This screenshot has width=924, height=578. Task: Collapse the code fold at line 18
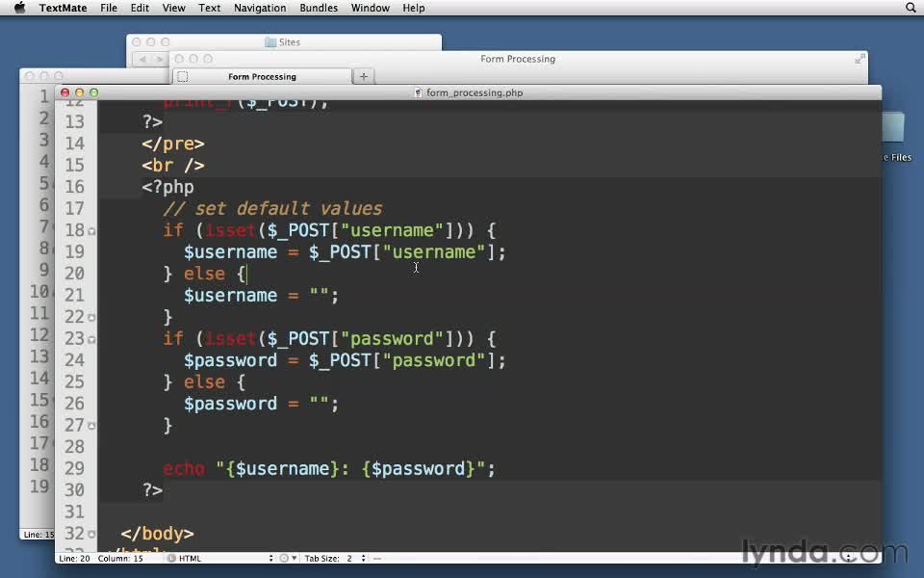pos(92,231)
